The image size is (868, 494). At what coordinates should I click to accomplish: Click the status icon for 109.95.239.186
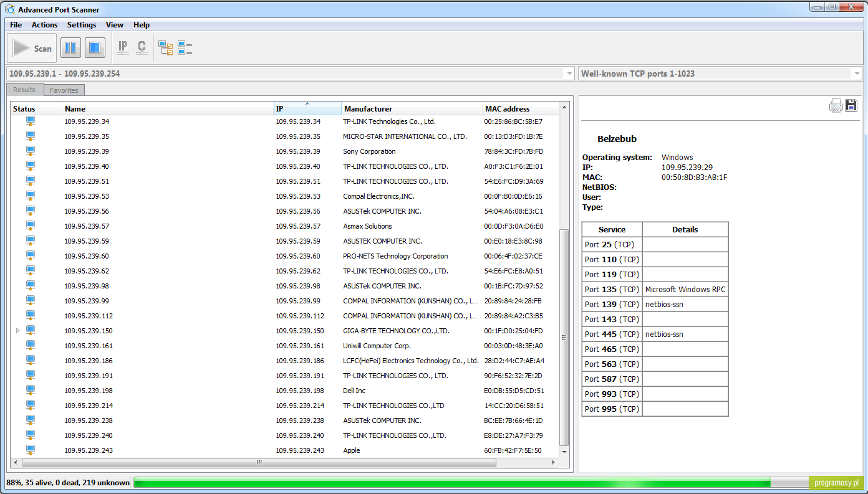[30, 361]
